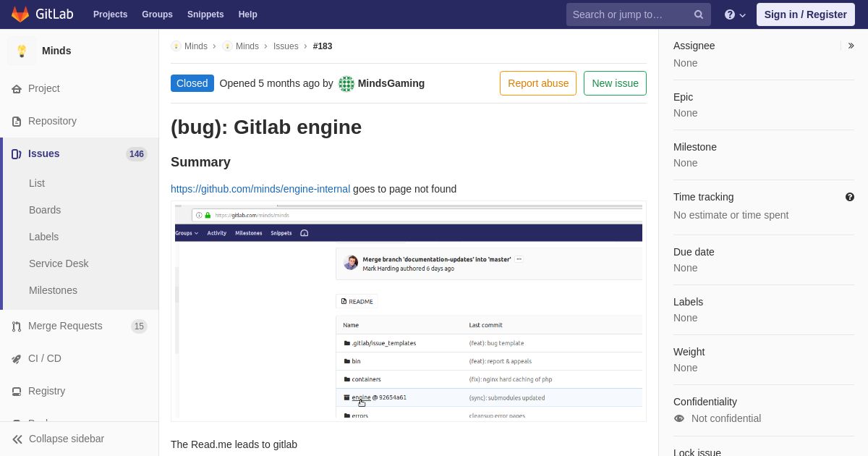The width and height of the screenshot is (868, 456).
Task: Click the Issues icon in sidebar
Action: tap(17, 154)
